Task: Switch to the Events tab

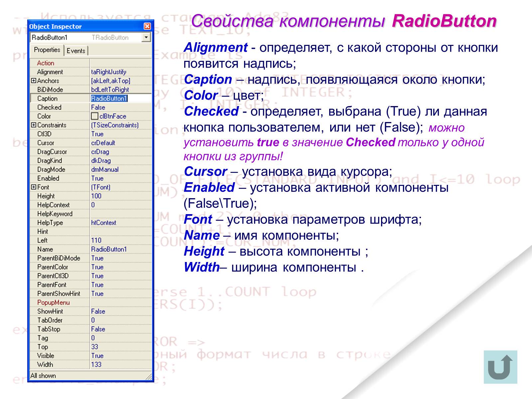Action: 76,51
